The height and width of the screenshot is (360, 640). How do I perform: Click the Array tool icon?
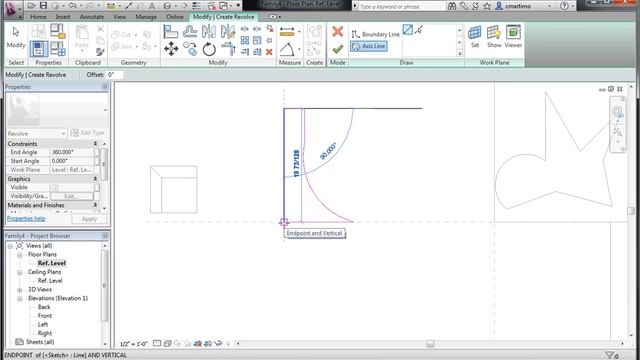pos(244,40)
